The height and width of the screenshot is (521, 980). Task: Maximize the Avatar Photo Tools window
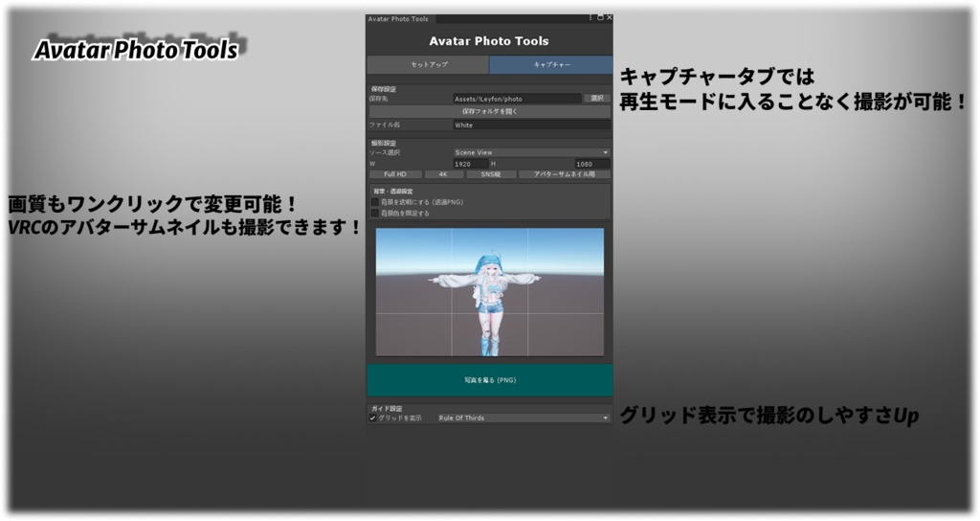[x=600, y=18]
